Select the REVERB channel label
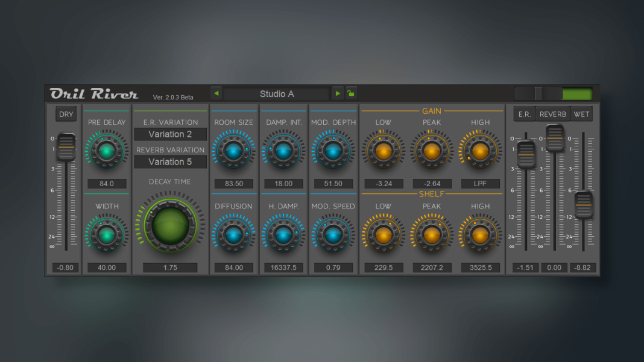The height and width of the screenshot is (362, 644). [552, 113]
